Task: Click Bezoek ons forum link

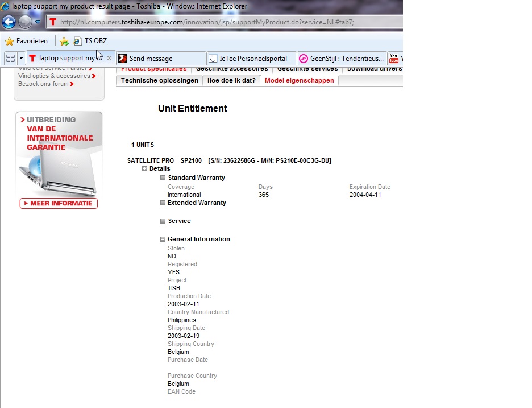Action: coord(46,84)
